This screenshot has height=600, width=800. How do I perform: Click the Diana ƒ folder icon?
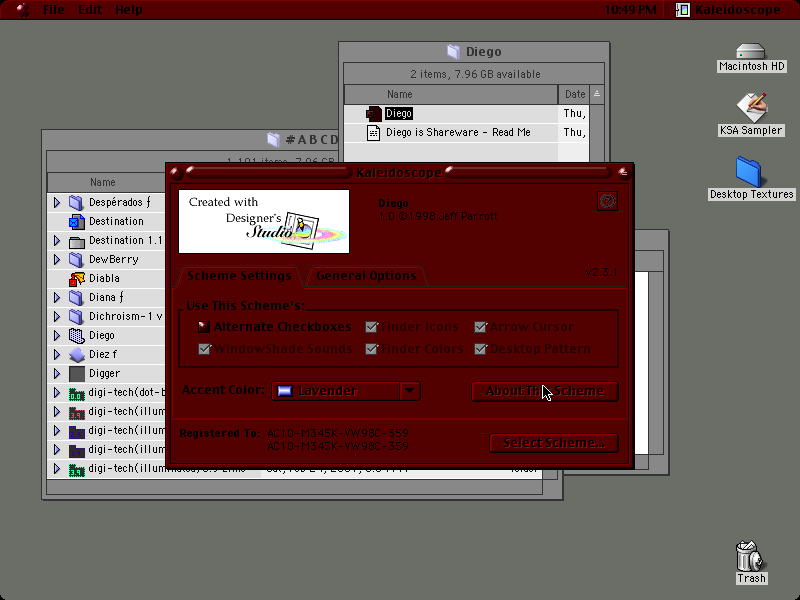[x=76, y=297]
